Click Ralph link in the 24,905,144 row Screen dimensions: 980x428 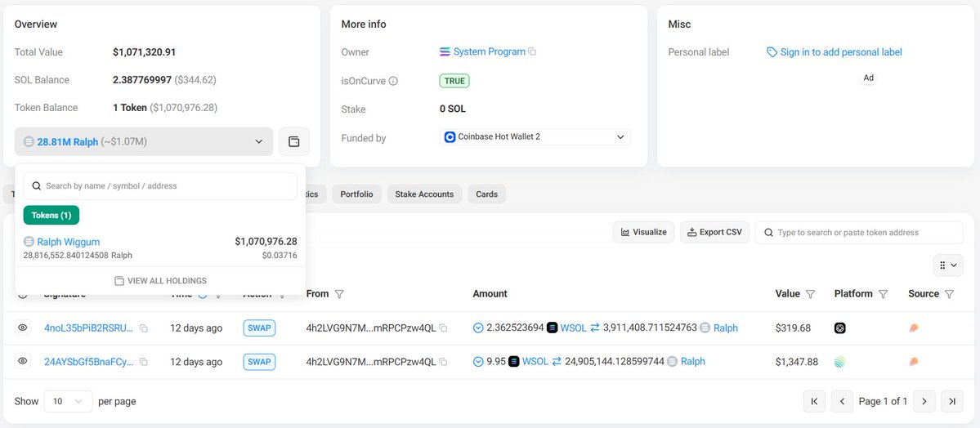pos(693,362)
